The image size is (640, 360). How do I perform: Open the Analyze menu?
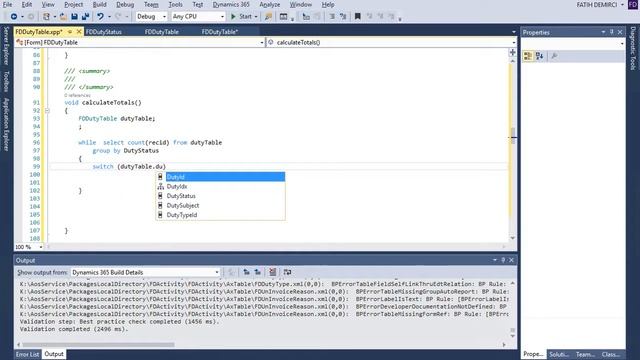pos(270,4)
